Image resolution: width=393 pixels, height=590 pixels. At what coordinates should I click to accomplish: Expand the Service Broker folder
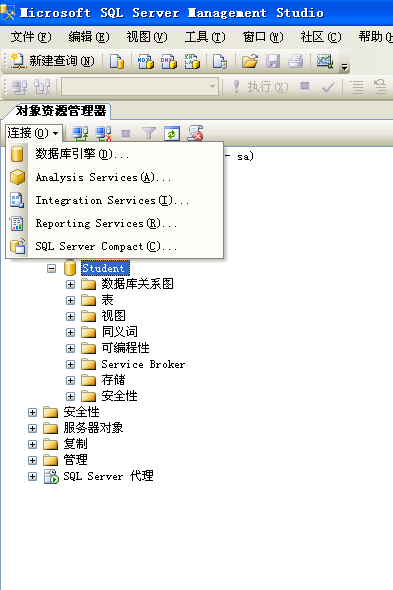70,364
